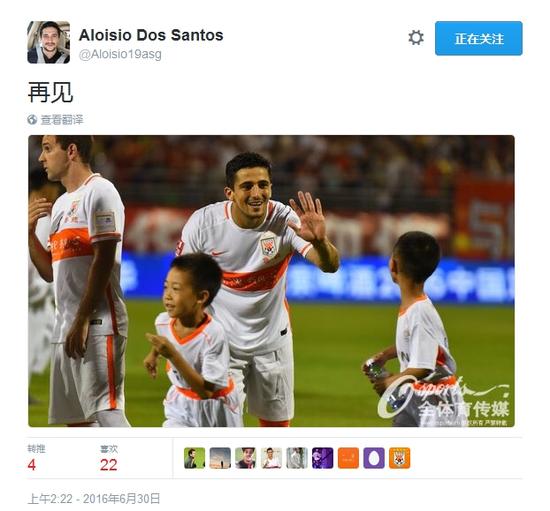Click 查看翻译 to view translation
This screenshot has height=511, width=550.
62,120
